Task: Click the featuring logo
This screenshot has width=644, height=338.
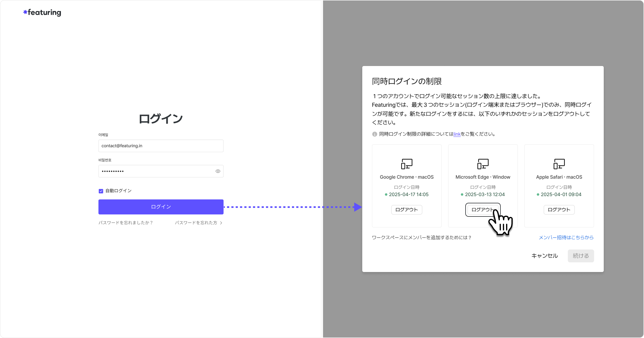Action: point(42,13)
